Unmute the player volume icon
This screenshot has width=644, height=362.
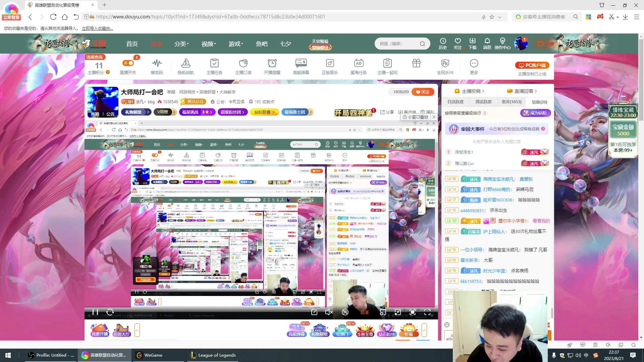pyautogui.click(x=329, y=312)
